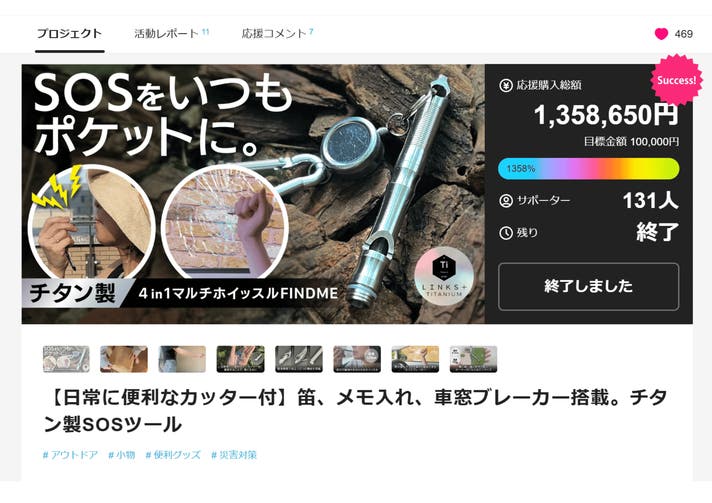Open the #便利グッズ hashtag link
The width and height of the screenshot is (712, 503).
(x=173, y=454)
